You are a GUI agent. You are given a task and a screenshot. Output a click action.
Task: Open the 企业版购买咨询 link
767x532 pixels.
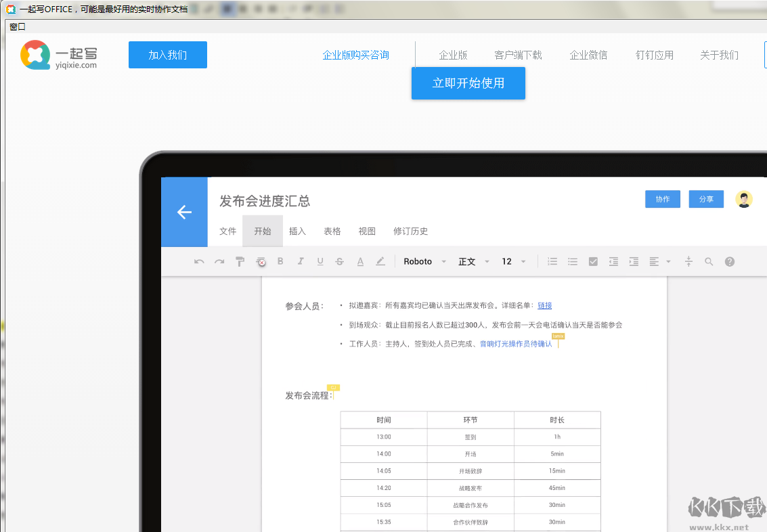tap(355, 55)
